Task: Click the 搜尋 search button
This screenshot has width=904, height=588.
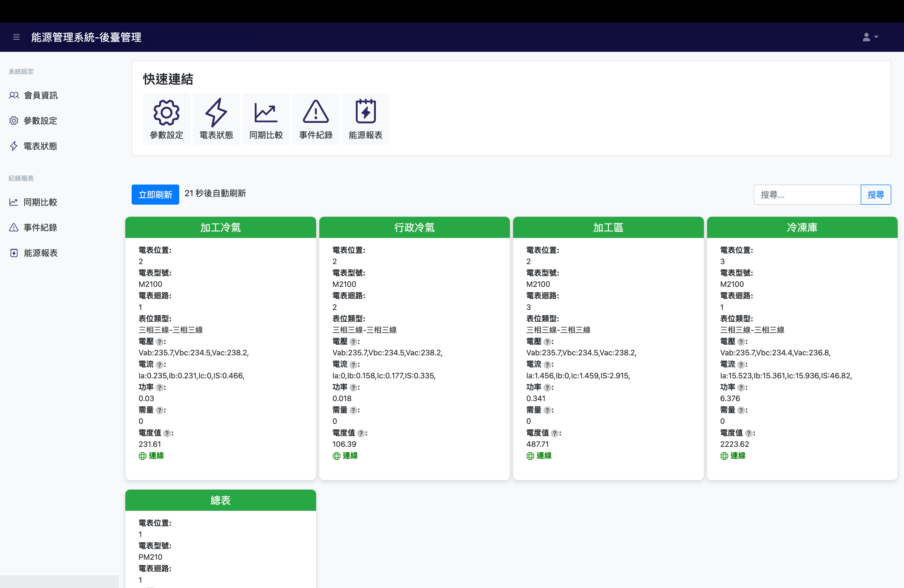Action: (x=875, y=195)
